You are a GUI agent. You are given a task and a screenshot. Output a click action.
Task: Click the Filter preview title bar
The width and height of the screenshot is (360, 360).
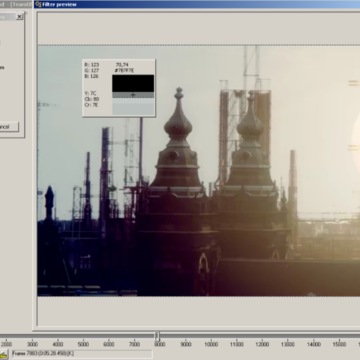(x=197, y=4)
